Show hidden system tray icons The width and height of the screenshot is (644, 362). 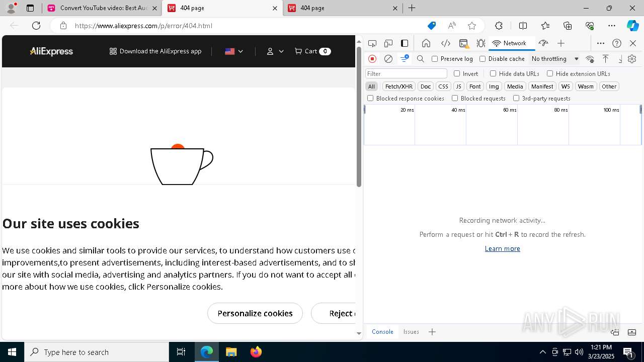point(542,352)
